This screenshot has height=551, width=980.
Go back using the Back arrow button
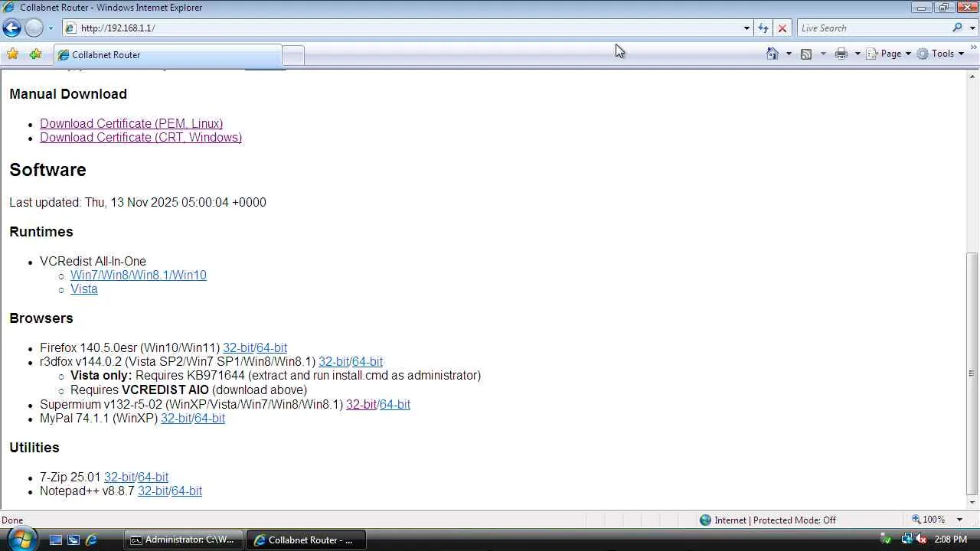tap(11, 28)
